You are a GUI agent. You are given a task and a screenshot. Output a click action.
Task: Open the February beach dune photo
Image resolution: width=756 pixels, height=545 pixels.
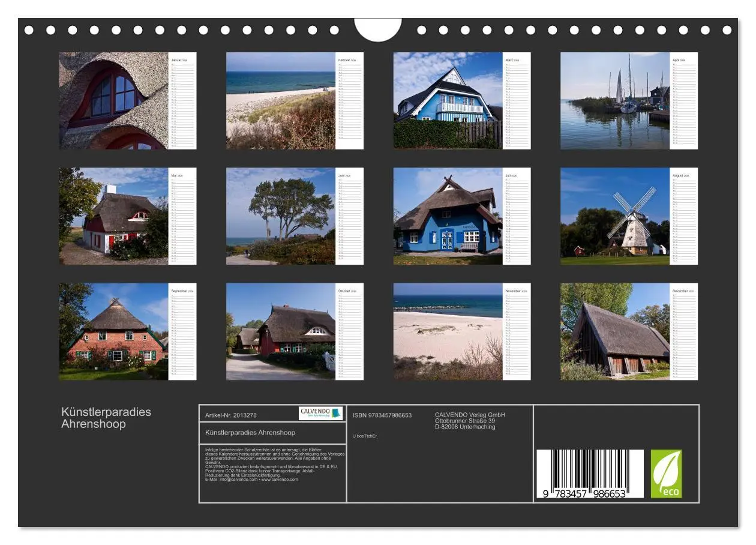click(281, 101)
